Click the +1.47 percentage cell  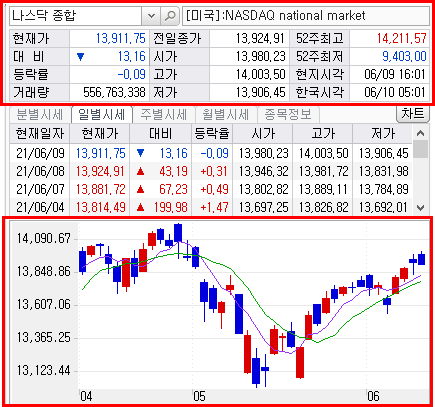pyautogui.click(x=214, y=207)
